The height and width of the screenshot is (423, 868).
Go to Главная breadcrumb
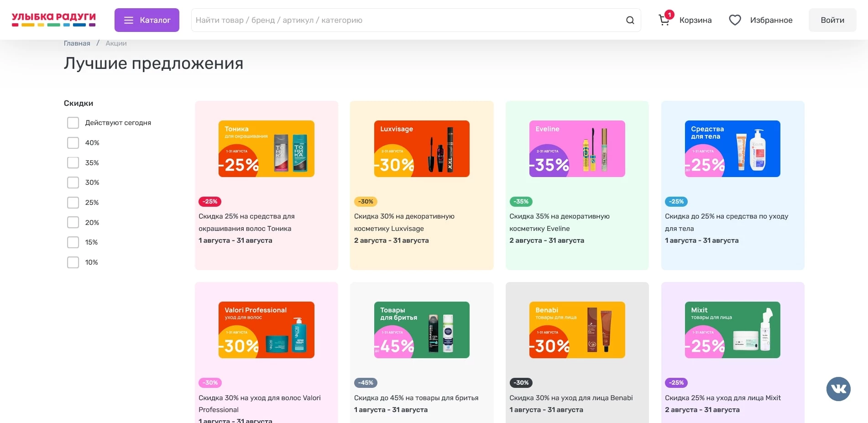(x=77, y=43)
